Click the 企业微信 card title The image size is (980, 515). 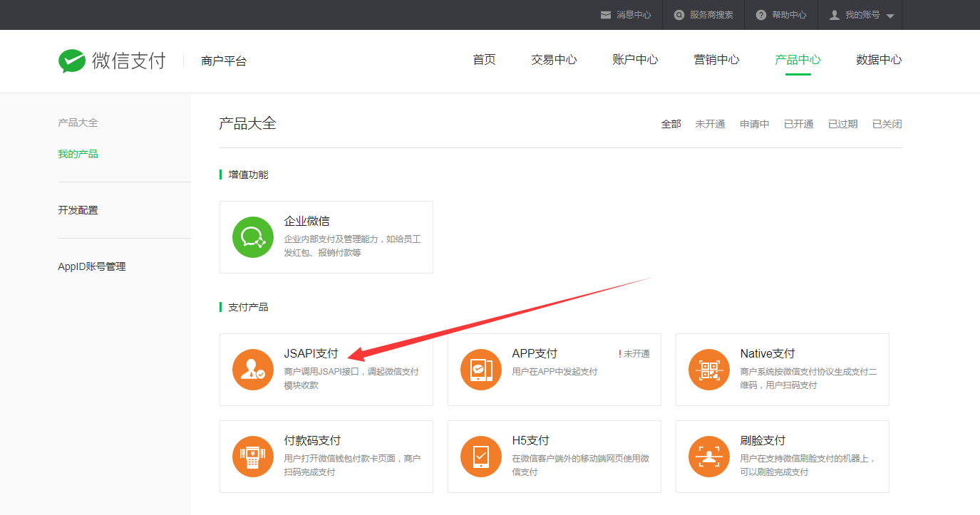tap(306, 221)
